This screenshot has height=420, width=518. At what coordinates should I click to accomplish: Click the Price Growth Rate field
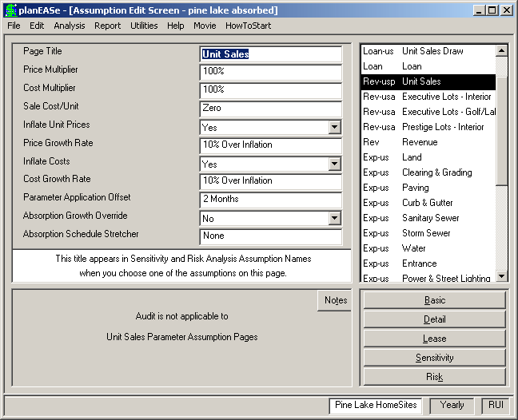pos(270,145)
